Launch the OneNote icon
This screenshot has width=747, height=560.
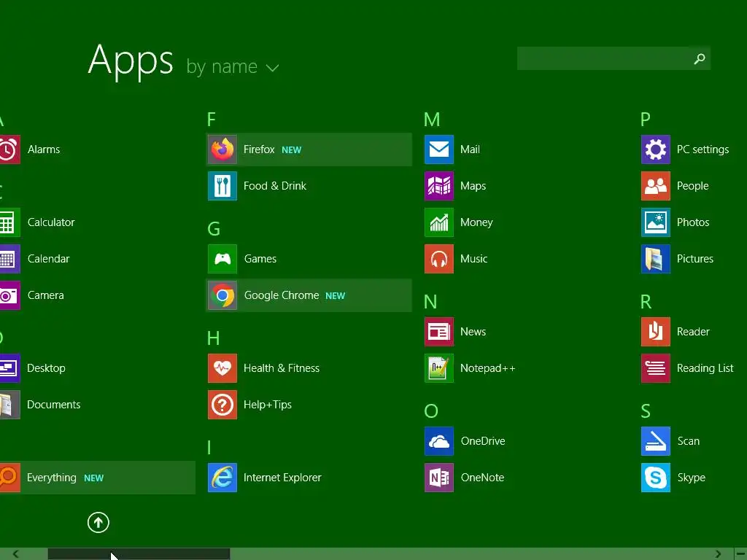[439, 478]
